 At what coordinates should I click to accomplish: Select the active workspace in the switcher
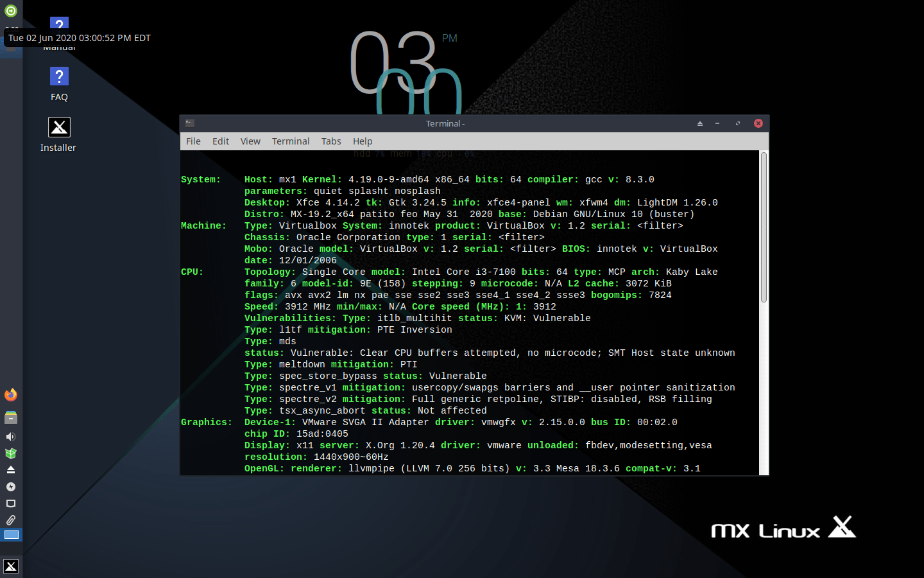tap(10, 534)
